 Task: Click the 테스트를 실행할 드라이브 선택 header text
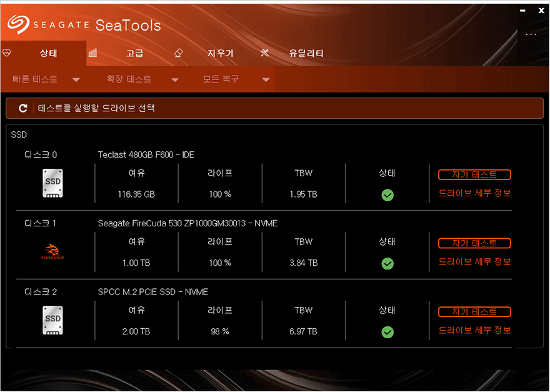pos(96,108)
